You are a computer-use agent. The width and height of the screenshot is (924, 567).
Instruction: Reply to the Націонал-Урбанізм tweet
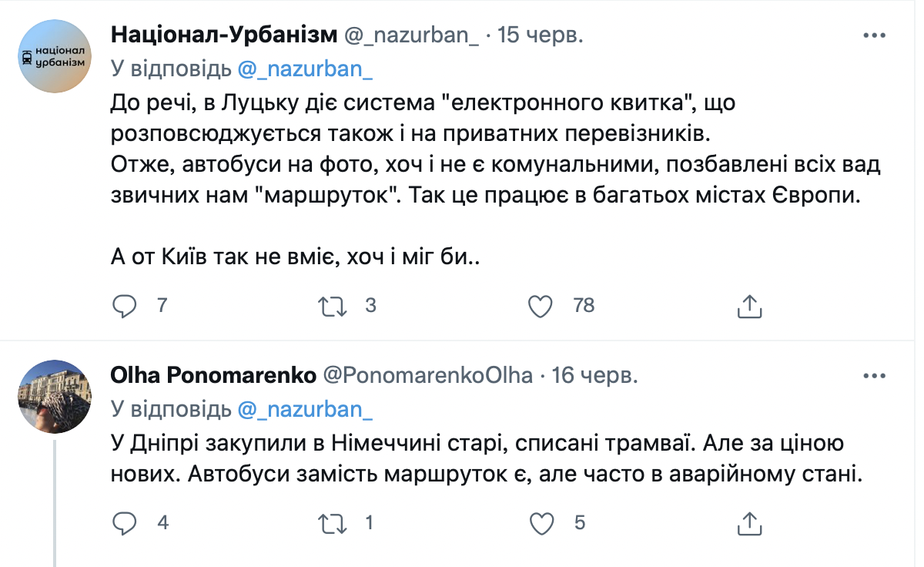point(125,306)
